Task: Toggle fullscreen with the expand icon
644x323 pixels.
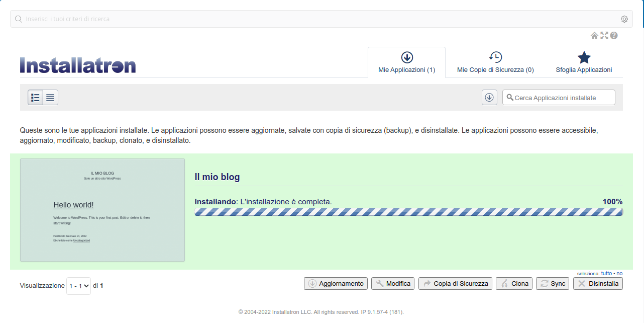Action: [x=604, y=36]
